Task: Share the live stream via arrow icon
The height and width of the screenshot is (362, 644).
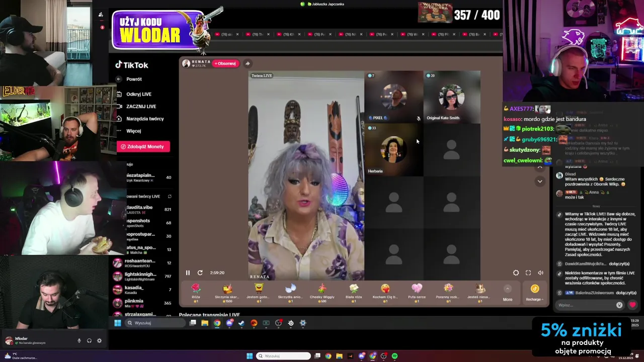Action: [x=248, y=63]
